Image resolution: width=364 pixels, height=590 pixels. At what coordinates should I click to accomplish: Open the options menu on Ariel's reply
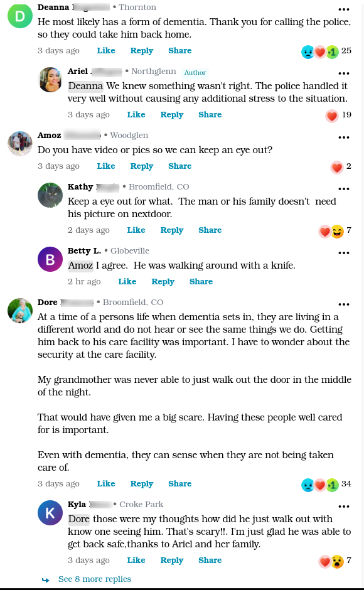coord(344,73)
